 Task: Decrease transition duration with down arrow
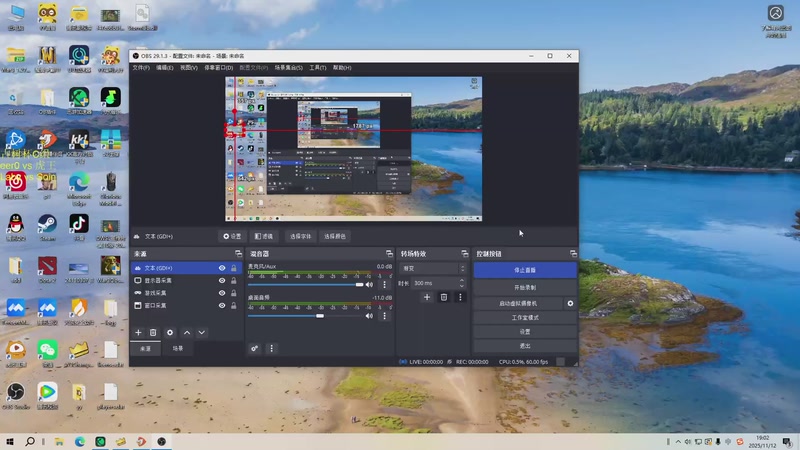pos(462,286)
